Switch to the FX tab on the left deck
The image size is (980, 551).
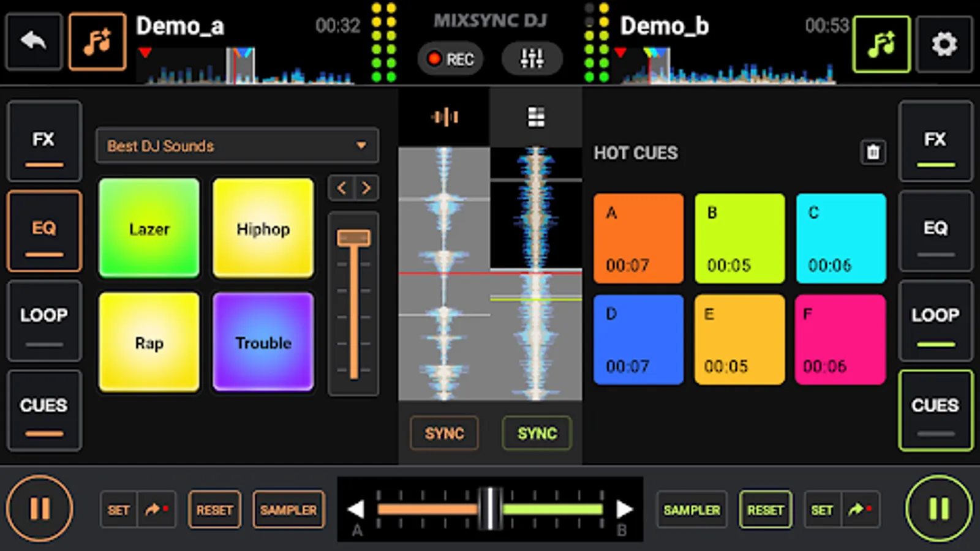43,141
